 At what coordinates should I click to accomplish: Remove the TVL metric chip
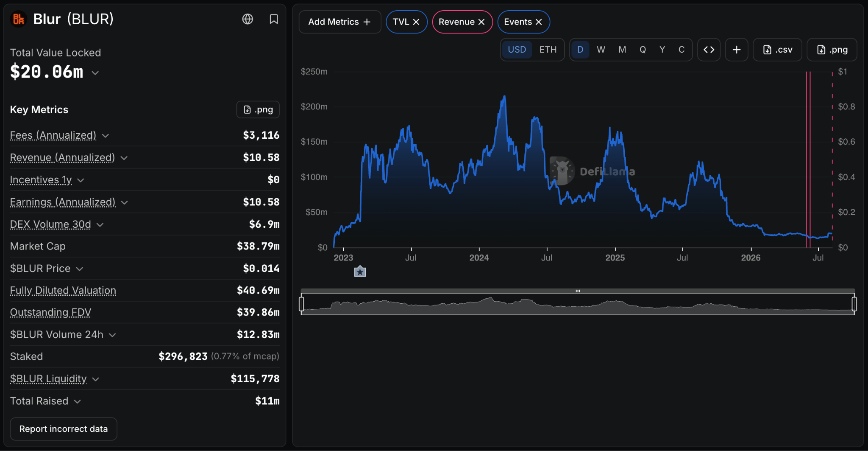point(416,22)
